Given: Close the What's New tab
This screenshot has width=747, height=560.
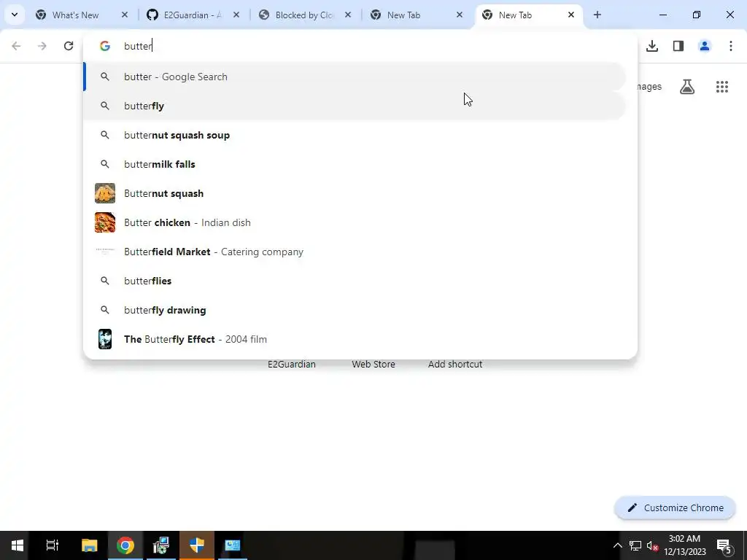Looking at the screenshot, I should coord(125,15).
